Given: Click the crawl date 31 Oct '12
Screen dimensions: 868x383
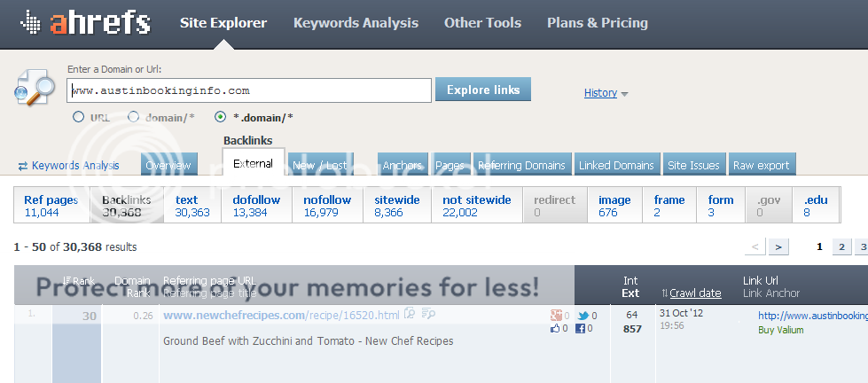Looking at the screenshot, I should (681, 313).
